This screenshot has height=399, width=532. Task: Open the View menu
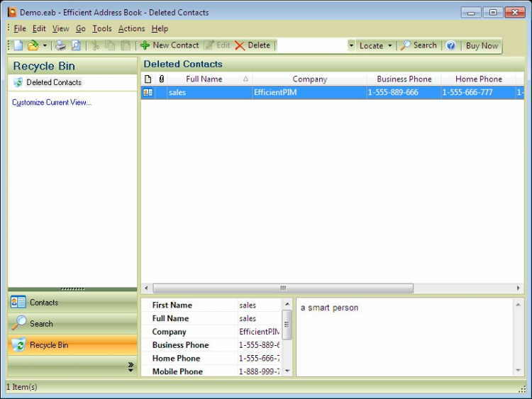tap(61, 29)
